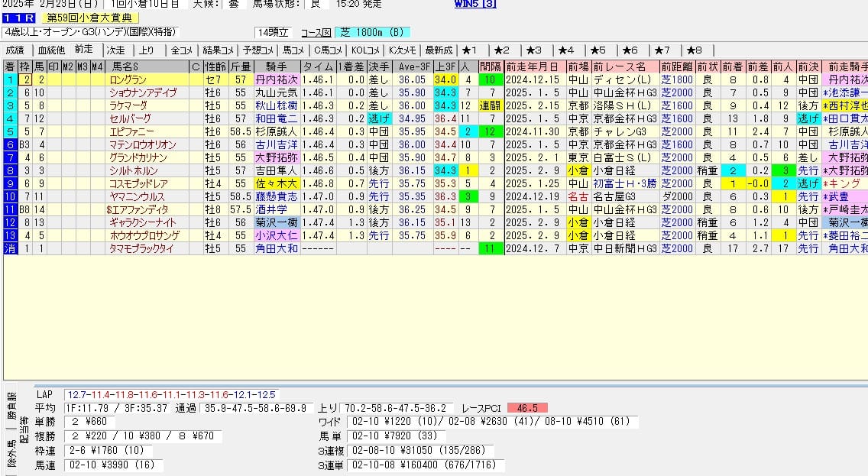Open the WIN5 [3] link
868x476 pixels.
tap(474, 4)
